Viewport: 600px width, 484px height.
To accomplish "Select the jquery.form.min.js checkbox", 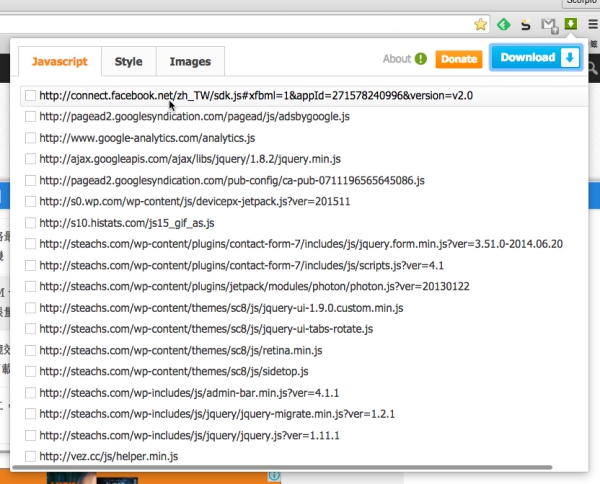I will pos(30,244).
